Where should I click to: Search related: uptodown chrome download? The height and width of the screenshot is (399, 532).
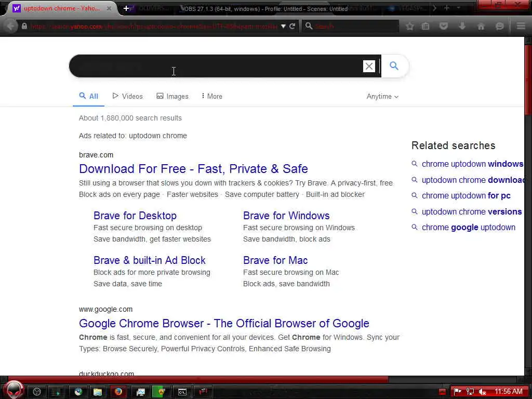click(x=473, y=180)
